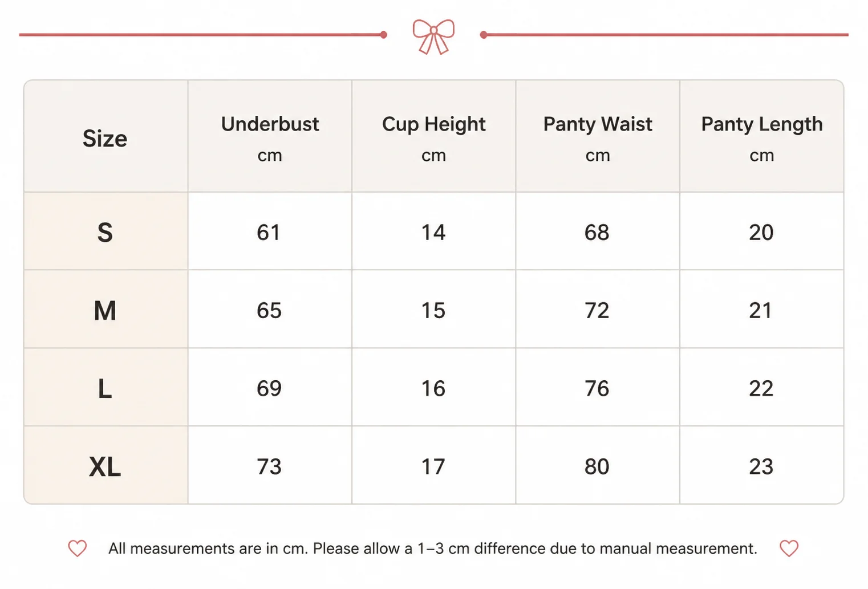
Task: Click the L size row label
Action: [x=106, y=387]
